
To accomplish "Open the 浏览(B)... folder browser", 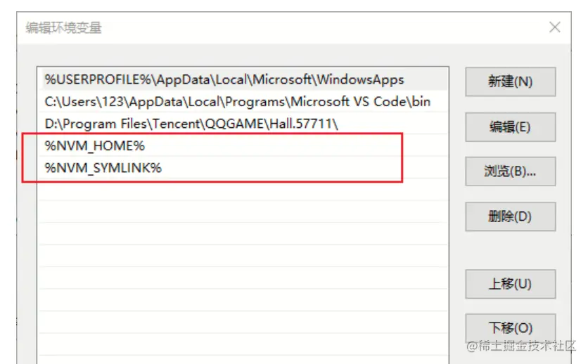I will click(510, 171).
